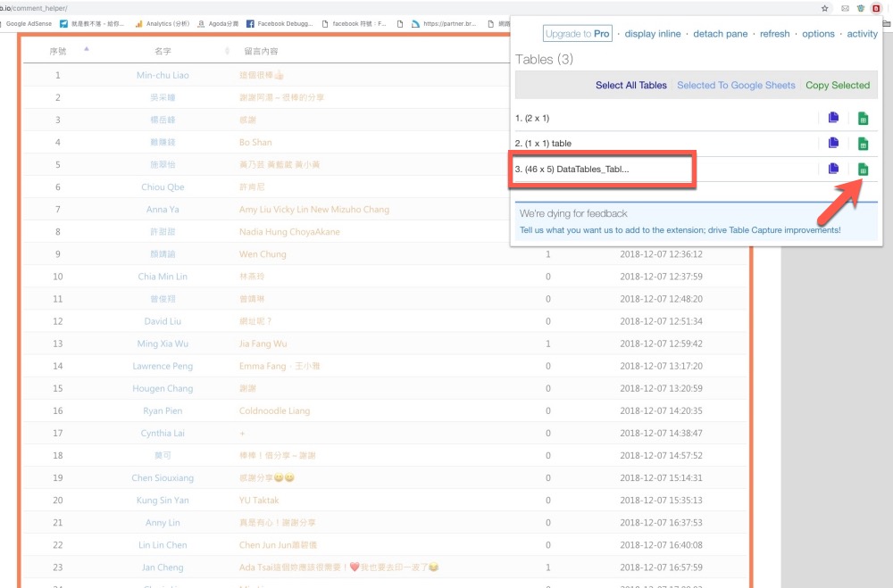Open the extension options link
This screenshot has height=588, width=893.
818,34
